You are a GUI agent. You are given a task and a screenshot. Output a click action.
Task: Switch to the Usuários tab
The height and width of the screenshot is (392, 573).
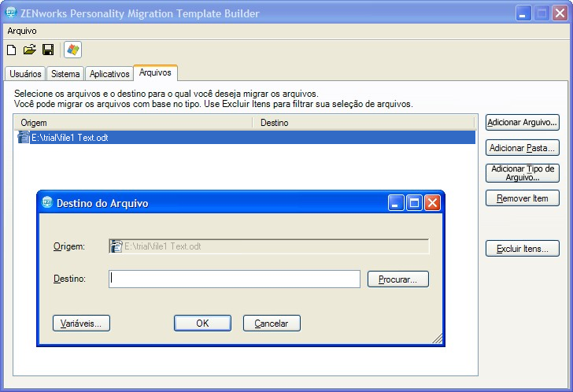pyautogui.click(x=25, y=74)
